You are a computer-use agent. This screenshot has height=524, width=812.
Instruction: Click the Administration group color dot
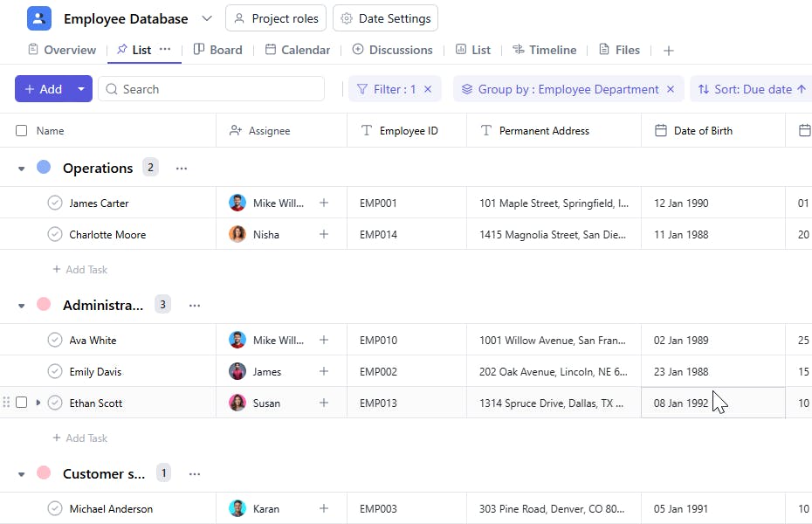pos(44,305)
